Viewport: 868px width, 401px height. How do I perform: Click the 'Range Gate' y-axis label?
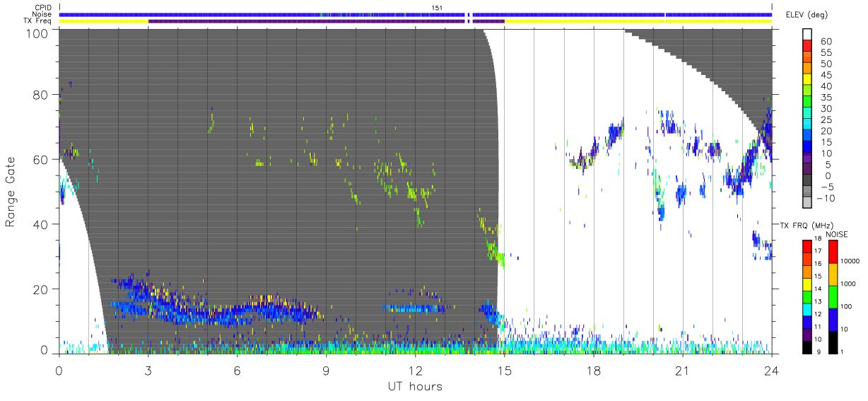point(11,192)
